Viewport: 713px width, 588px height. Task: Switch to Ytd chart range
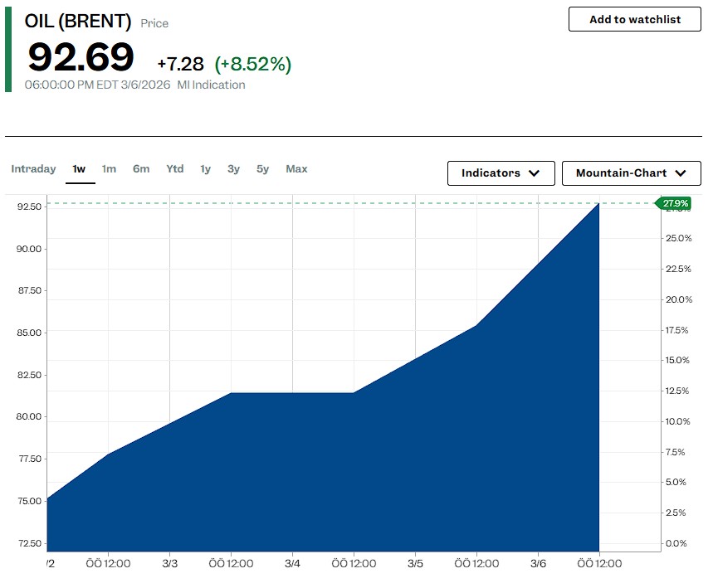tap(175, 169)
